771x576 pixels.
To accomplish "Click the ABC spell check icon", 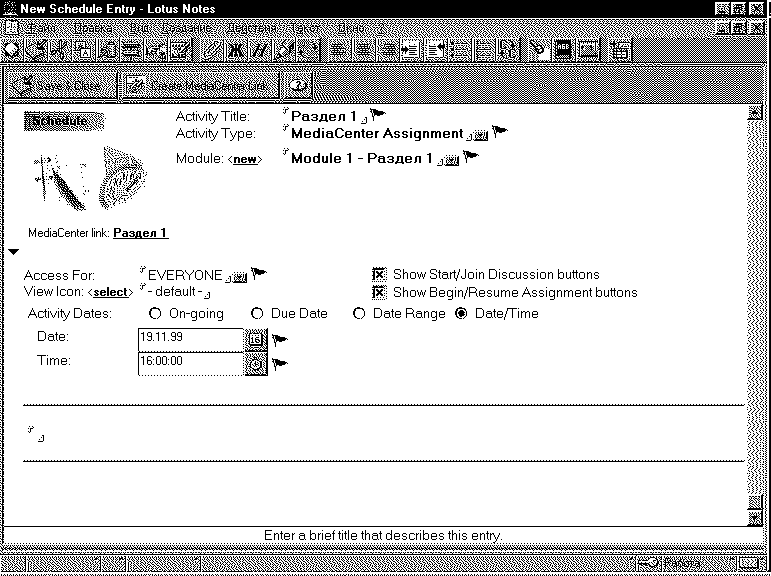I will click(x=563, y=51).
